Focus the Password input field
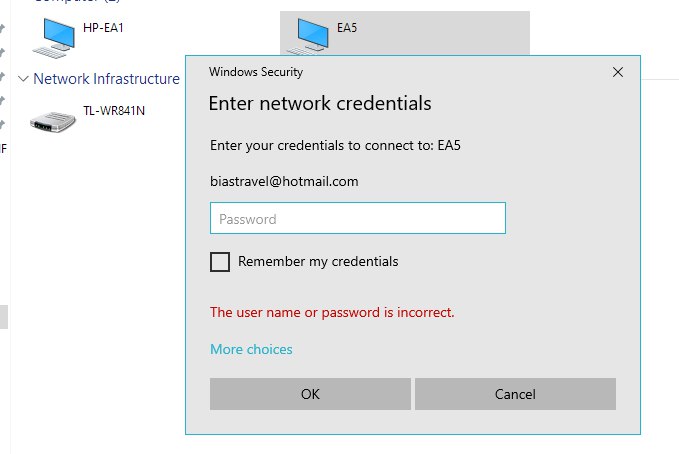679x454 pixels. 357,218
